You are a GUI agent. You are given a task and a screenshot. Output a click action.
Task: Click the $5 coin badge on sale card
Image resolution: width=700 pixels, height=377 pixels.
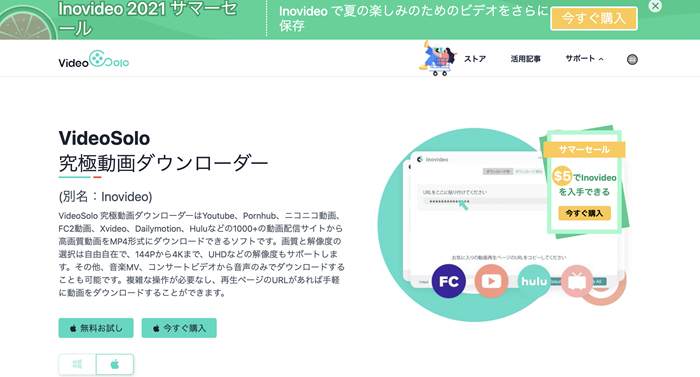point(562,176)
